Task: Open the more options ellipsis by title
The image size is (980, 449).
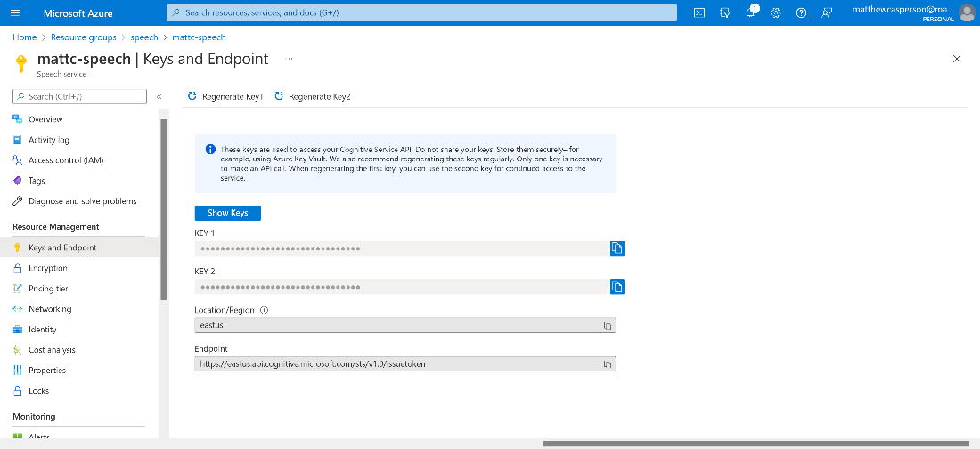Action: pos(290,59)
